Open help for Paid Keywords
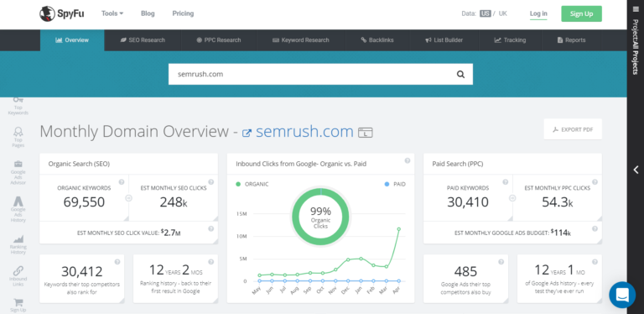This screenshot has width=644, height=314. click(x=505, y=182)
